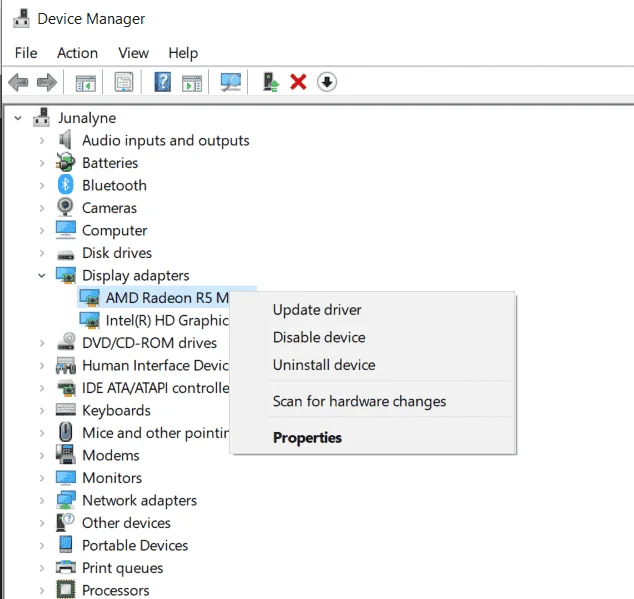The height and width of the screenshot is (599, 634).
Task: Expand Audio inputs and outputs chevron
Action: pos(42,141)
